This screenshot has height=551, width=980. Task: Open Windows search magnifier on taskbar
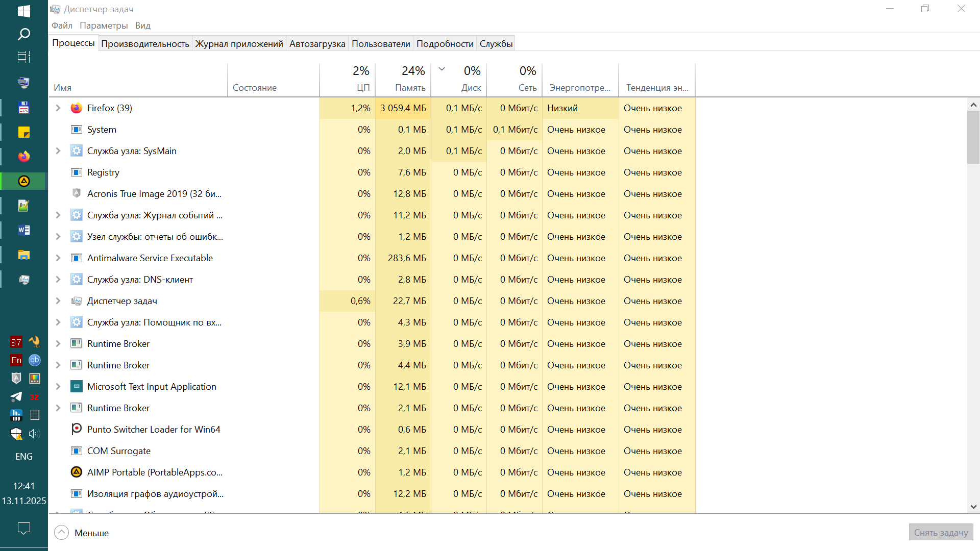coord(23,34)
